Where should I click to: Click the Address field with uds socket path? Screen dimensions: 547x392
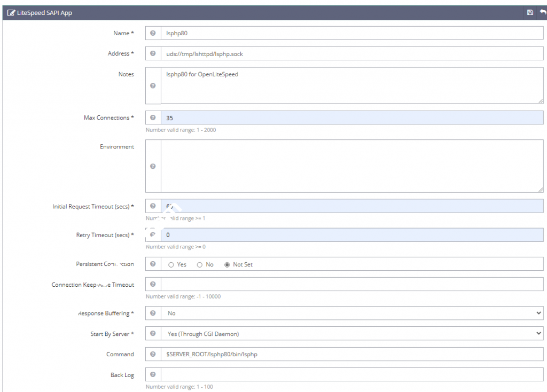(x=351, y=53)
